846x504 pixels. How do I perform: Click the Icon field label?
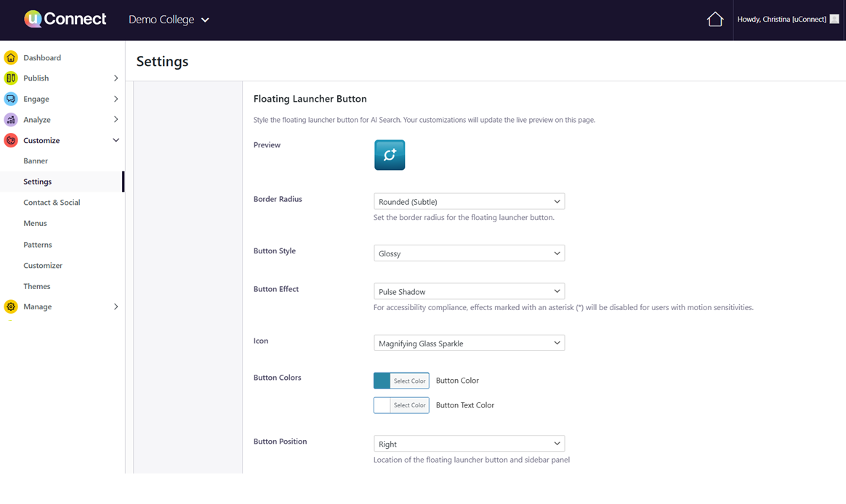pos(261,341)
